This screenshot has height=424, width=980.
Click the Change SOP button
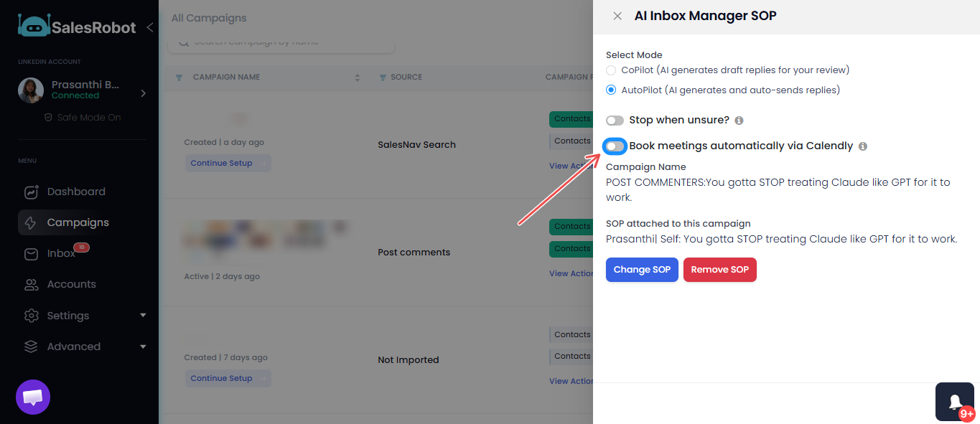click(x=642, y=270)
